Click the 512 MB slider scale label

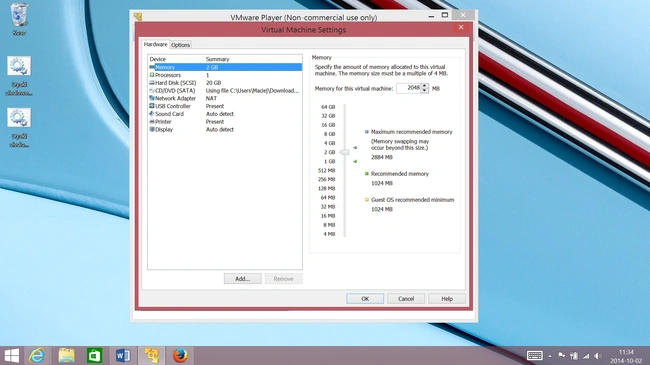tap(326, 170)
